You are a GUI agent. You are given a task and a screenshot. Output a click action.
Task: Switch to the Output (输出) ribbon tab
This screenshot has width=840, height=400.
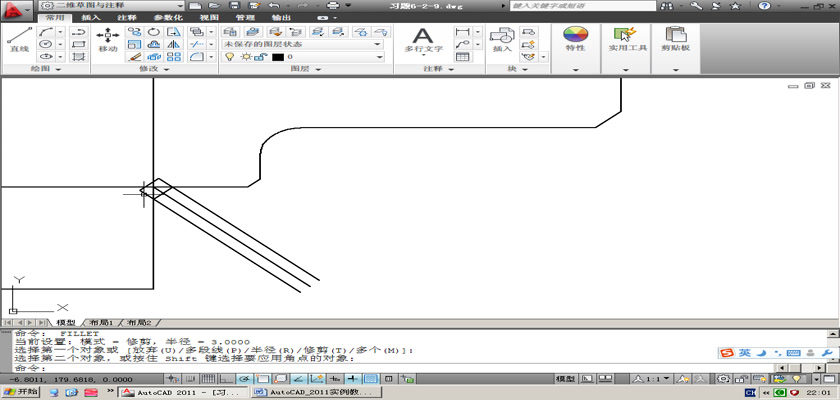coord(281,18)
